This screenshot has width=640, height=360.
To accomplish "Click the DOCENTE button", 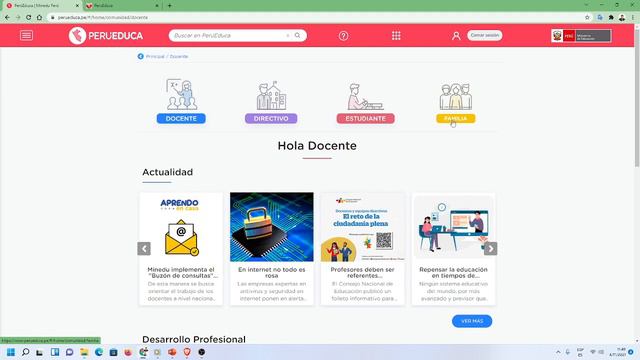I will pyautogui.click(x=181, y=118).
